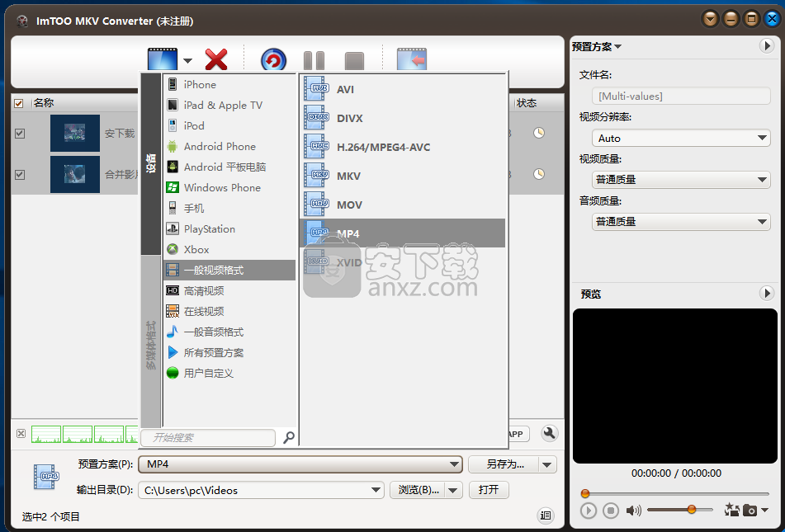
Task: Expand the arrow beside 浏览(B)
Action: [x=453, y=490]
